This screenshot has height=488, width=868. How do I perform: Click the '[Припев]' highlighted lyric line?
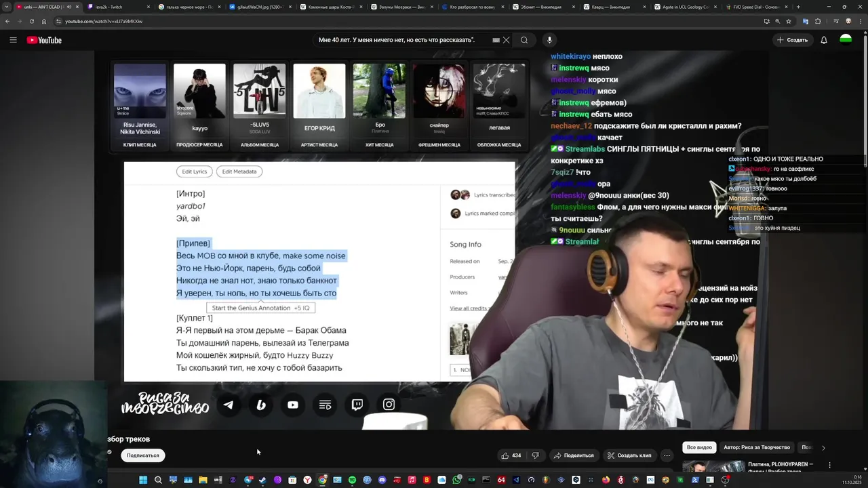[193, 243]
